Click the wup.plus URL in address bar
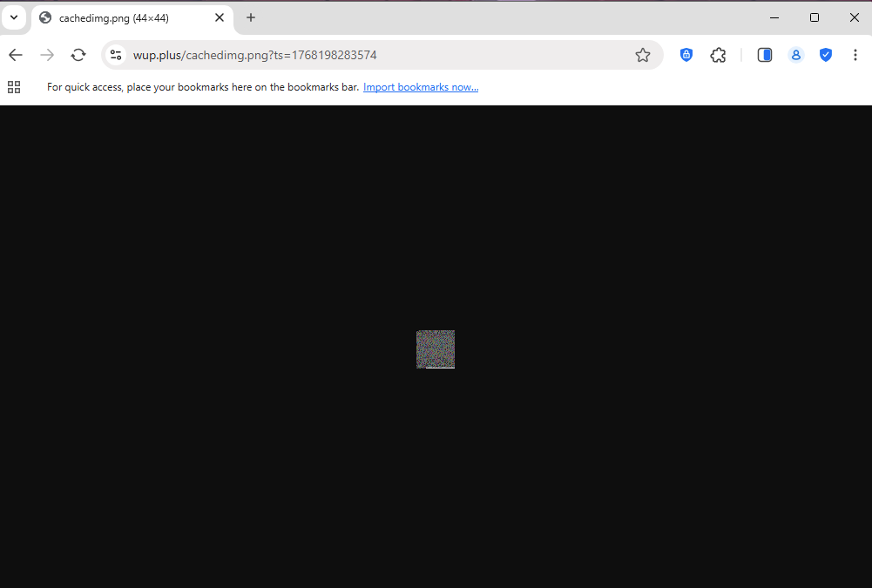This screenshot has height=588, width=872. [254, 55]
